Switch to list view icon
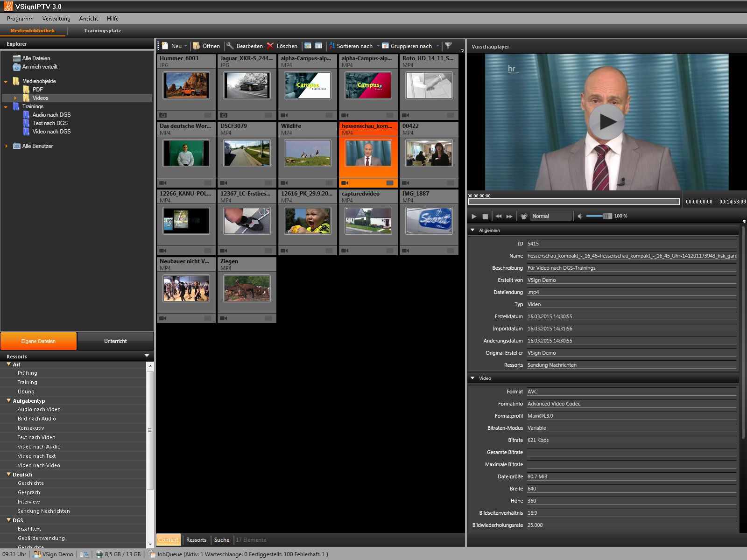 (x=319, y=46)
